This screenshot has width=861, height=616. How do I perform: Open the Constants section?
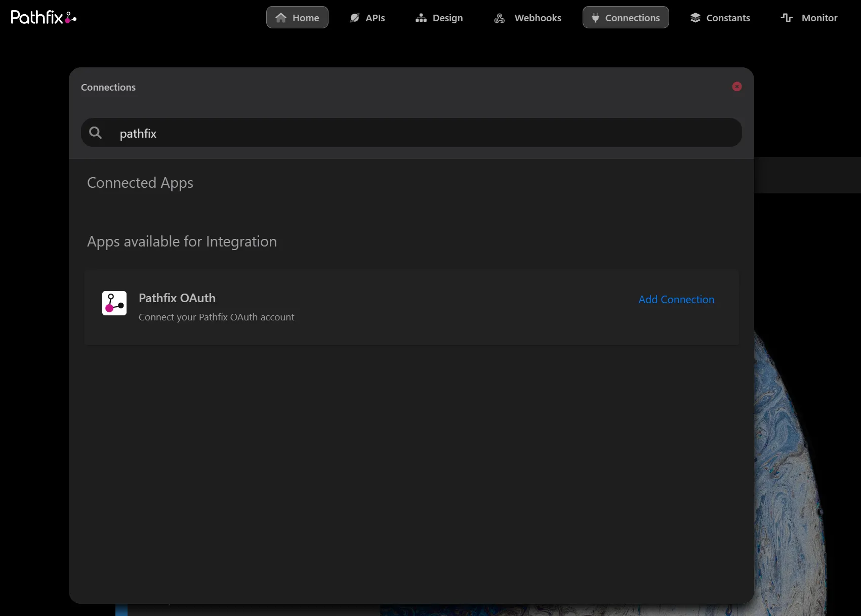(x=720, y=18)
